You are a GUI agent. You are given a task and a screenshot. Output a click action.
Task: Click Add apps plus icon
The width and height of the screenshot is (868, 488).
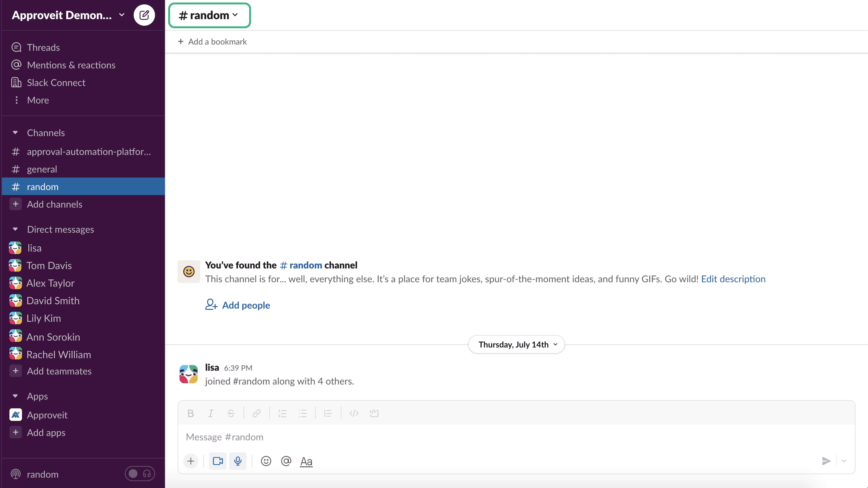click(16, 432)
